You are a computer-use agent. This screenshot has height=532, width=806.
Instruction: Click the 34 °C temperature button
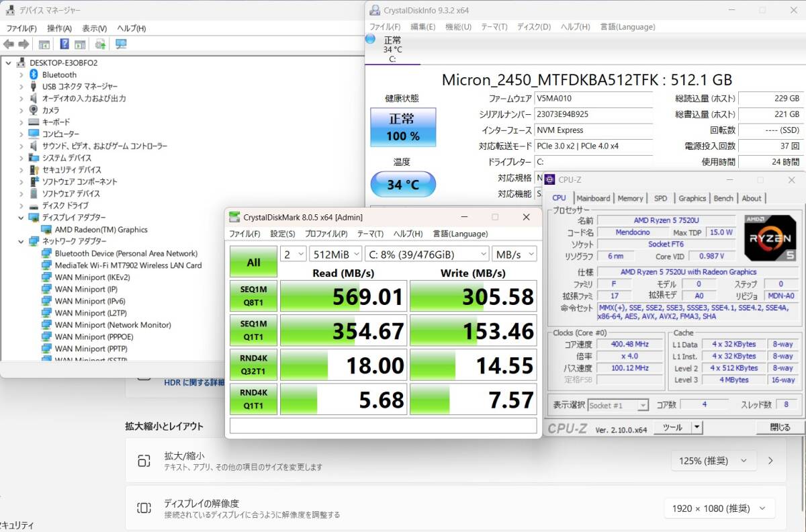pos(403,184)
